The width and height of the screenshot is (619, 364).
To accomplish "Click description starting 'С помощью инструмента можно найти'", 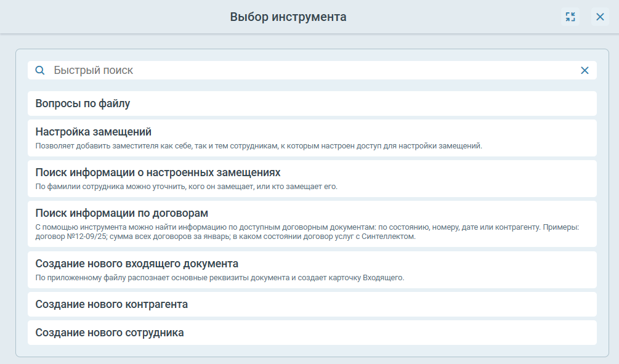I will pos(123,227).
